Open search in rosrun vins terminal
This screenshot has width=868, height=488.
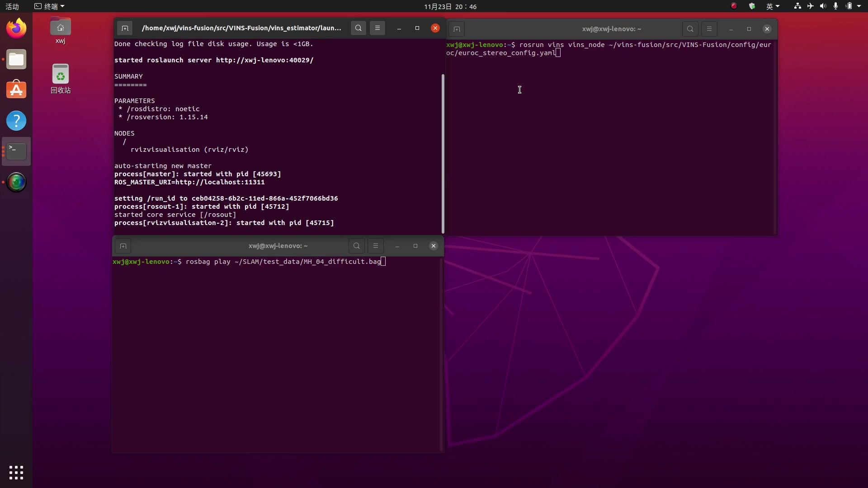[690, 29]
